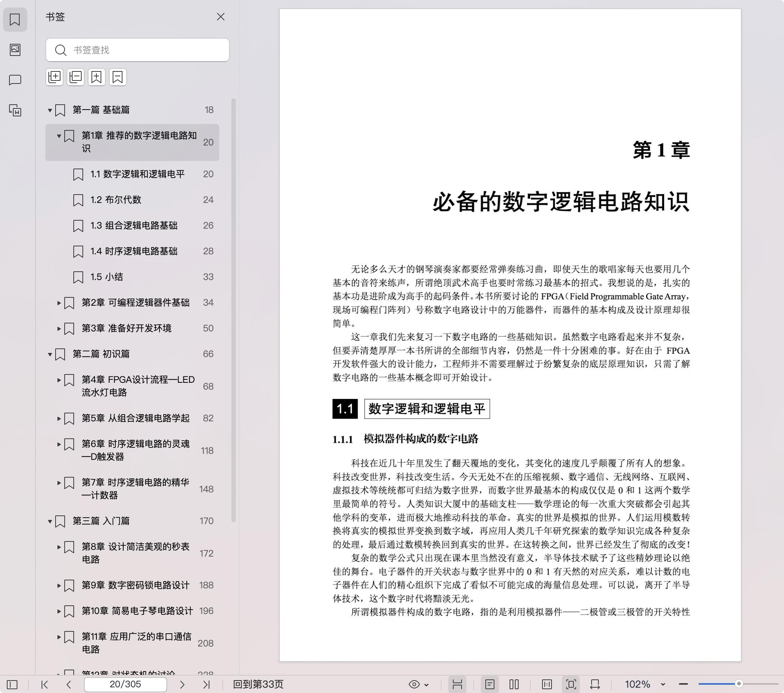Expand the 第2章 可编程逻辑器件基础 bookmark
This screenshot has width=784, height=693.
59,303
